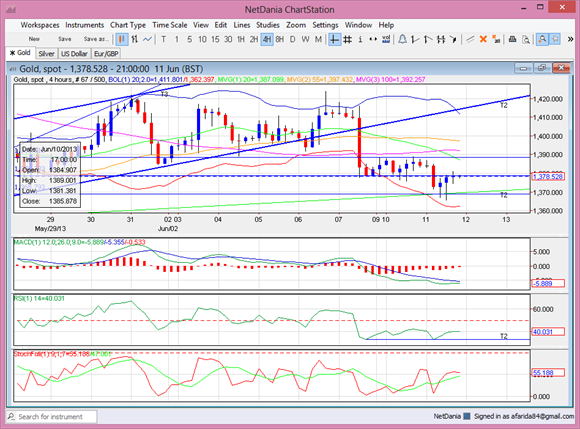Viewport: 580px width, 429px height.
Task: Click the orange X delete lines icon
Action: 483,39
